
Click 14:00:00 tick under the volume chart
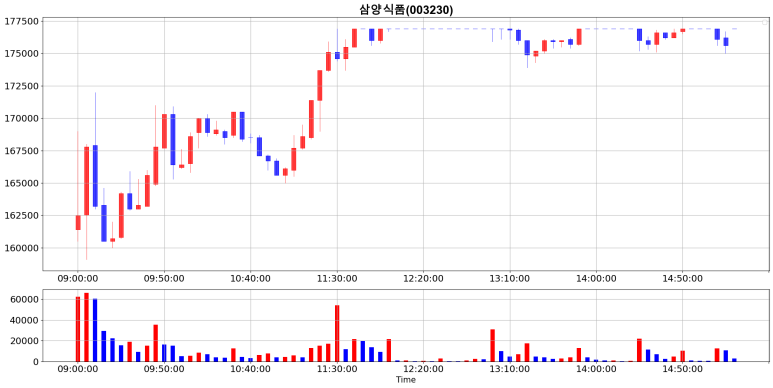(596, 370)
